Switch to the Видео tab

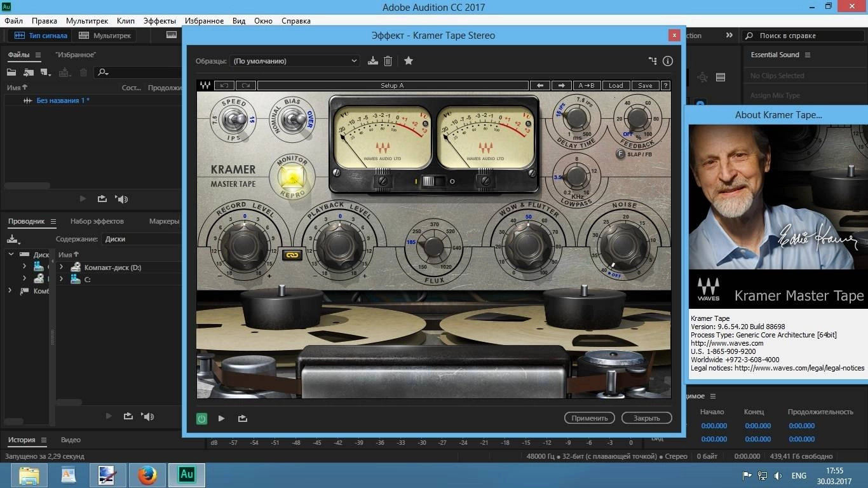coord(71,440)
